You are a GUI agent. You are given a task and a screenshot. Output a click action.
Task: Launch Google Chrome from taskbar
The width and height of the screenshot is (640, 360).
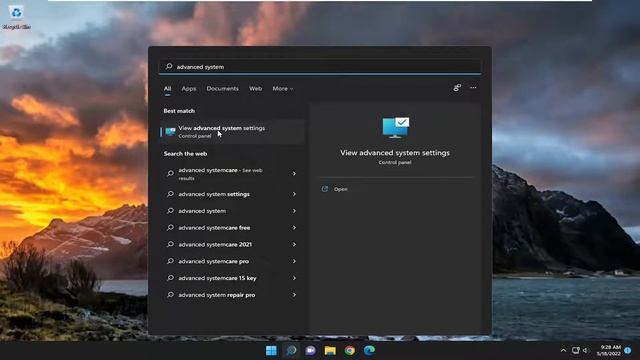pos(350,350)
